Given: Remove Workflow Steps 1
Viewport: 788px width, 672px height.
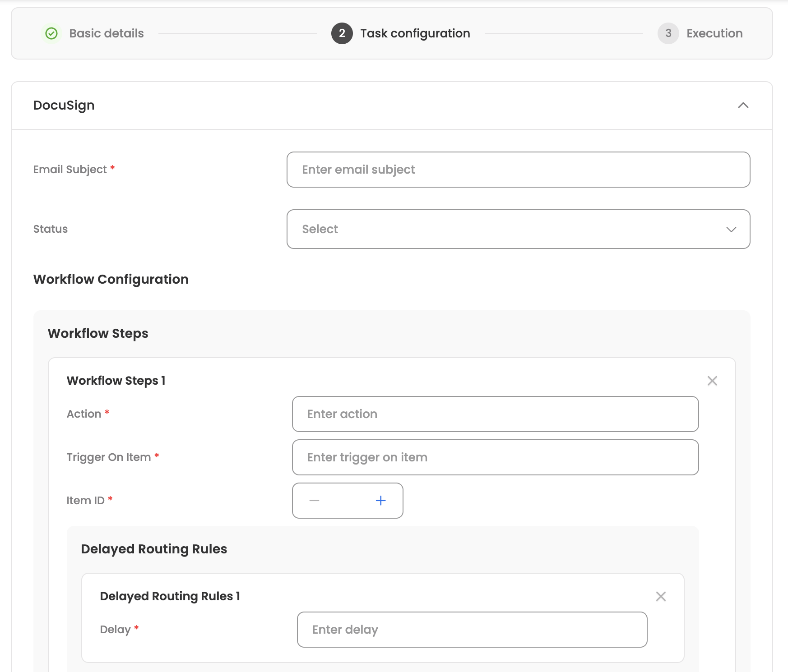Looking at the screenshot, I should pos(712,381).
